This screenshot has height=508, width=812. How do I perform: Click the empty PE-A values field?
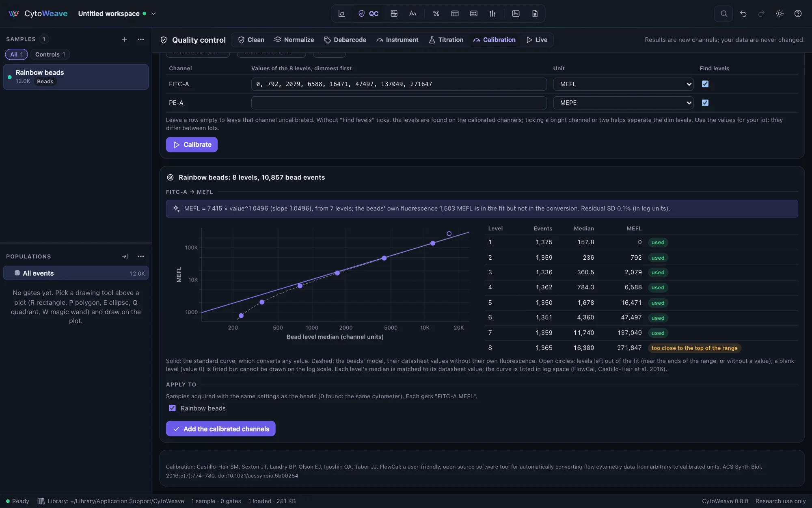tap(399, 103)
